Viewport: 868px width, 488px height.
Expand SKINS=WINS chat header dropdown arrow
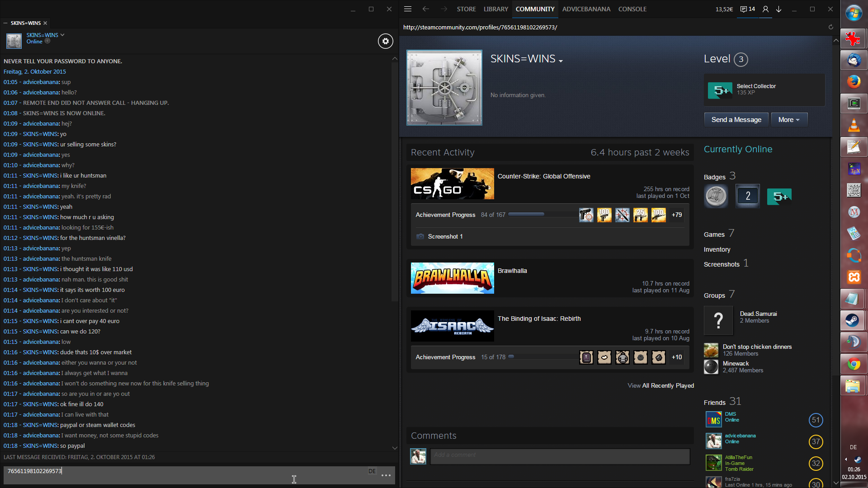click(x=62, y=35)
